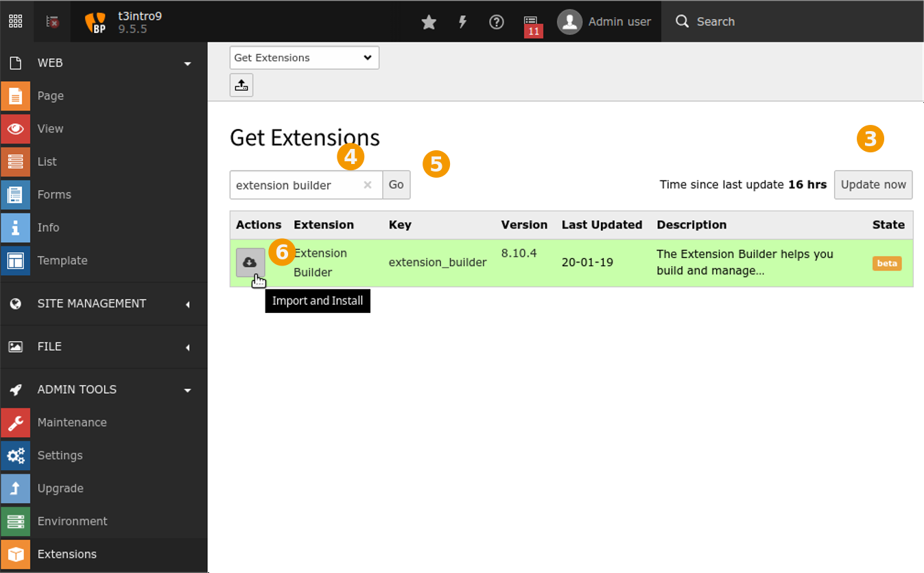Click the Update now button
Image resolution: width=924 pixels, height=573 pixels.
tap(873, 185)
